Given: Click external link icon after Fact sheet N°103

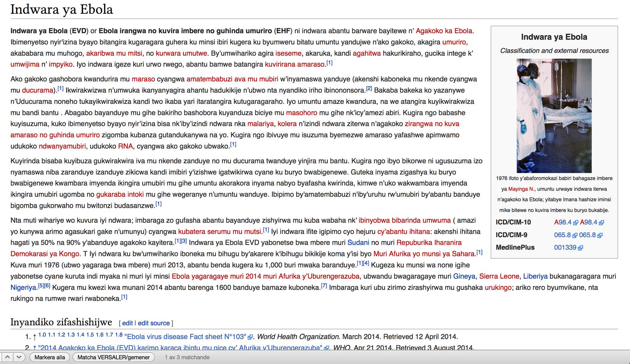Looking at the screenshot, I should tap(250, 337).
